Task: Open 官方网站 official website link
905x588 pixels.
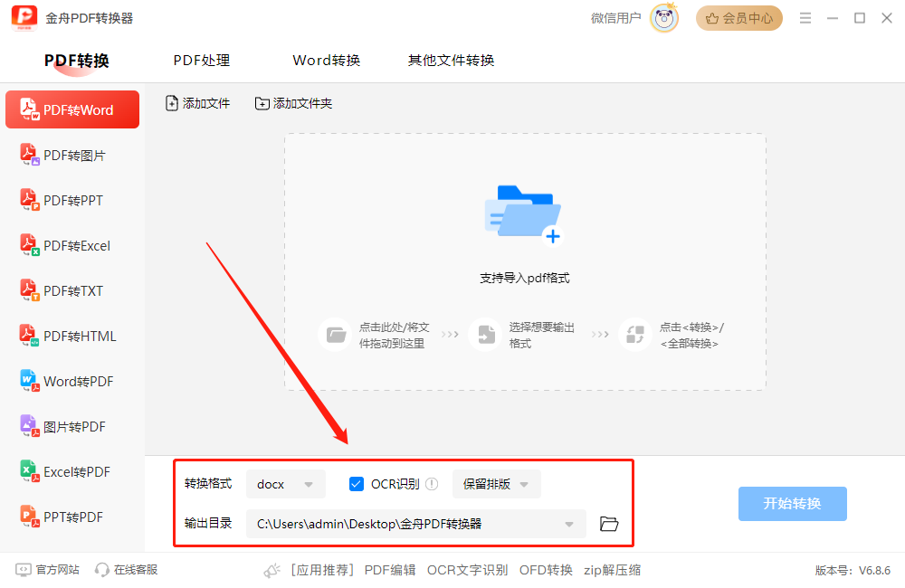Action: coord(47,570)
